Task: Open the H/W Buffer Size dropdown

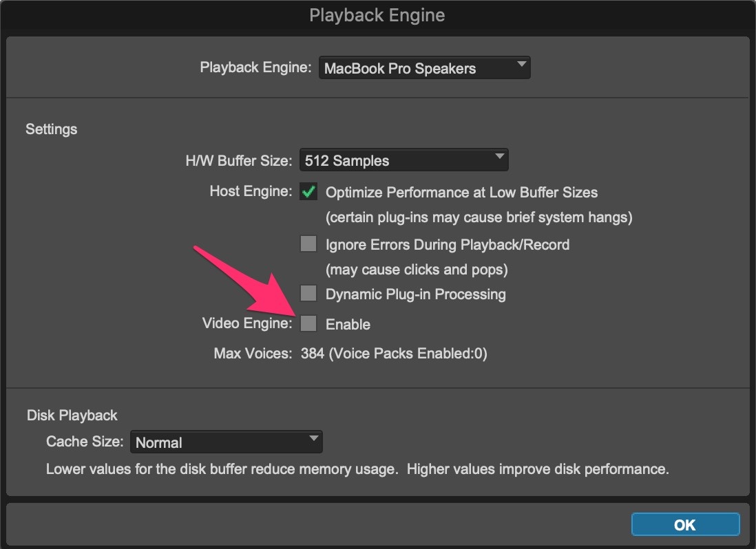Action: [x=403, y=160]
